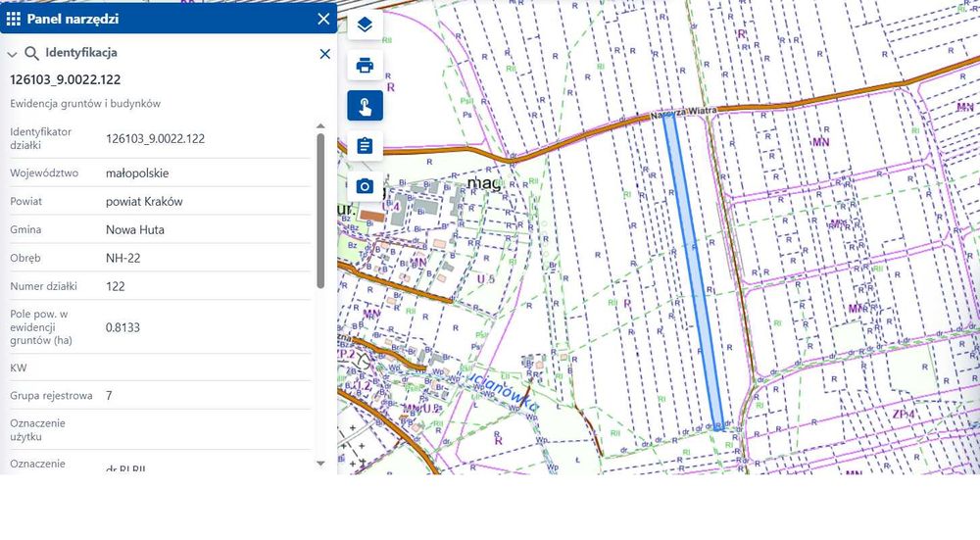Click the ZP.4 zone label on map
Screen dimensions: 980x540
[904, 414]
